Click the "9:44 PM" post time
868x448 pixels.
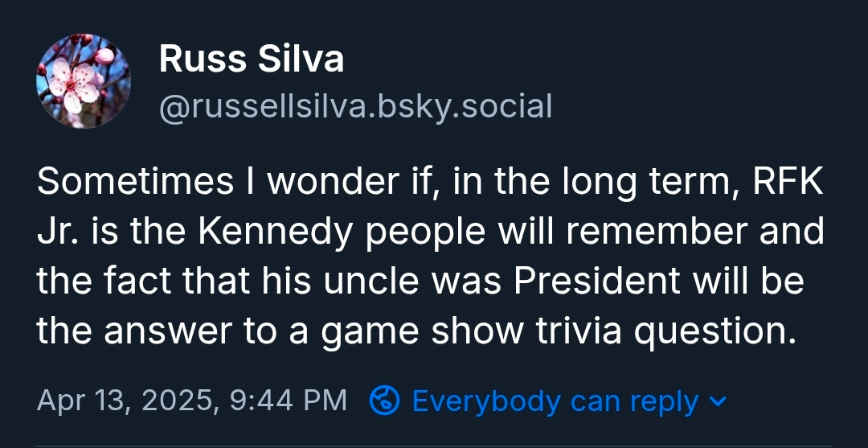[289, 401]
